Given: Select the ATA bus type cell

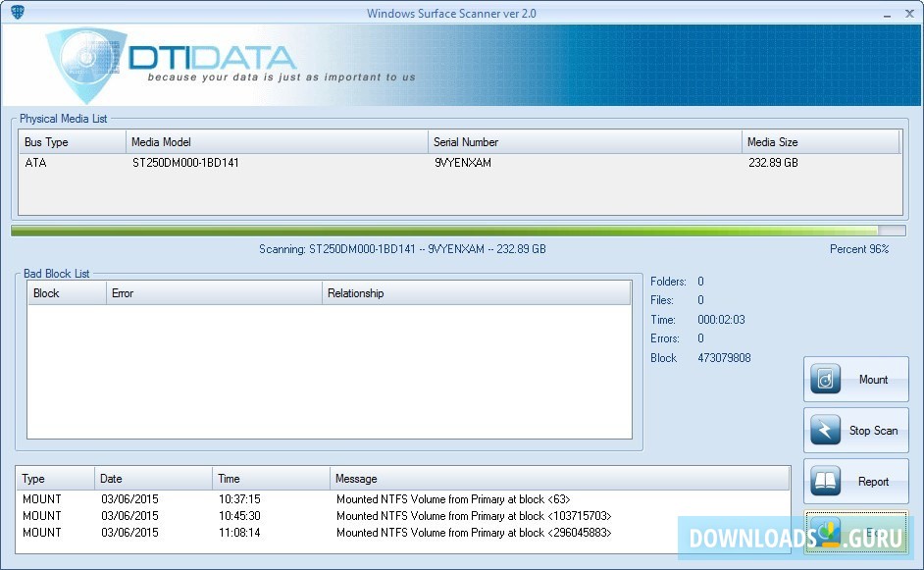Looking at the screenshot, I should (x=35, y=163).
